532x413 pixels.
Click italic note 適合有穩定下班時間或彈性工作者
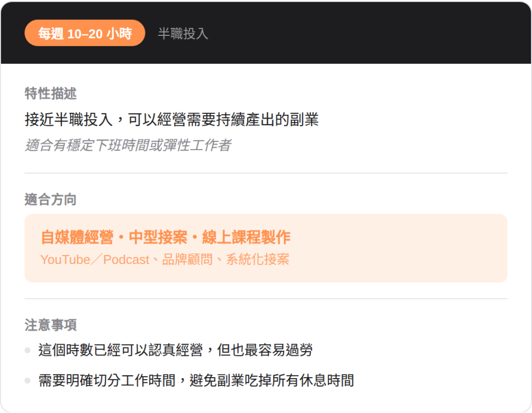click(128, 145)
